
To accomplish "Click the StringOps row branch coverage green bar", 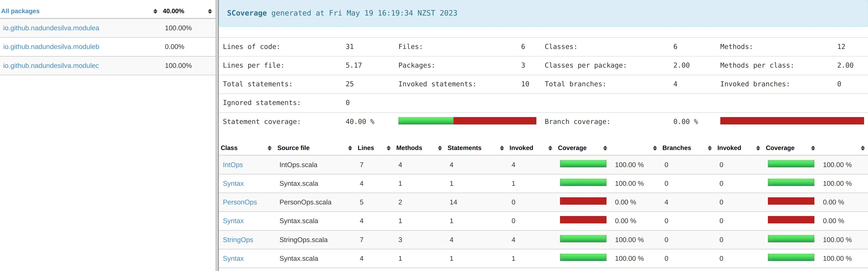I will pyautogui.click(x=791, y=239).
